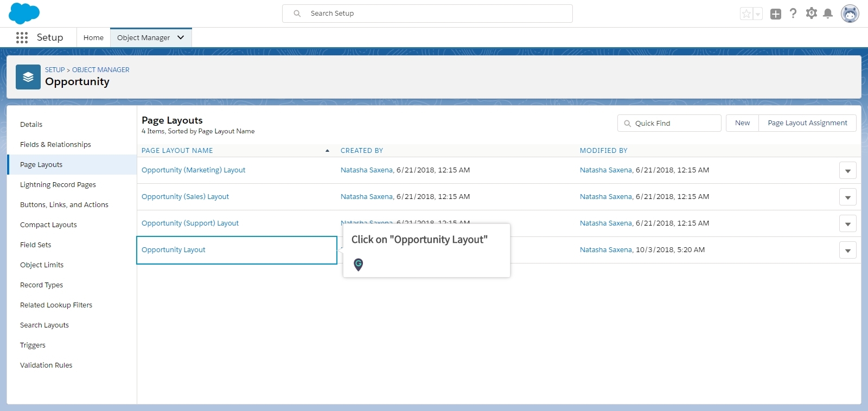
Task: Click the Modified By column header
Action: pos(604,151)
